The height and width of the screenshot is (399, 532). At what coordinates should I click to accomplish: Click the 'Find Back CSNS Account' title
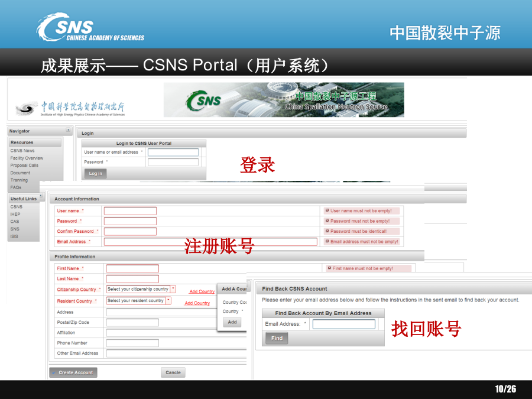coord(294,288)
